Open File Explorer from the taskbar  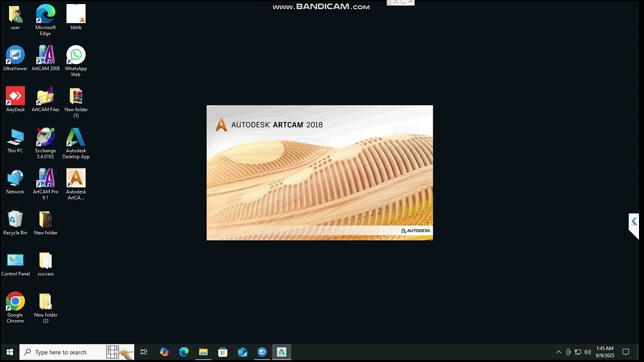click(203, 352)
